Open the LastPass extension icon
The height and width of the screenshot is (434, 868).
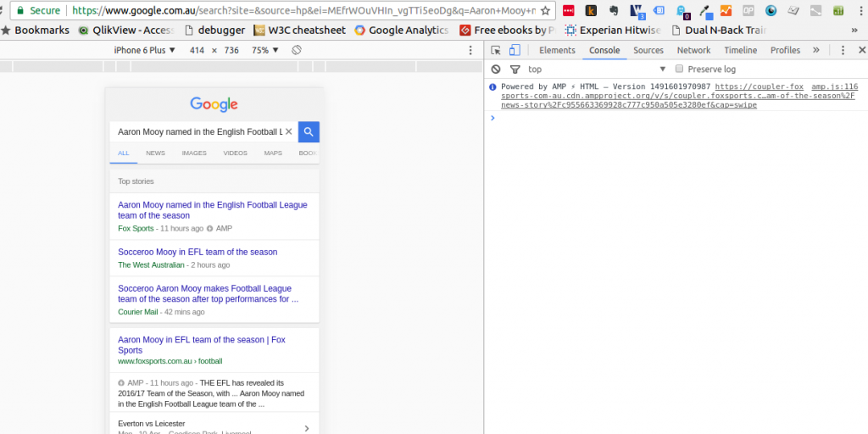coord(568,10)
